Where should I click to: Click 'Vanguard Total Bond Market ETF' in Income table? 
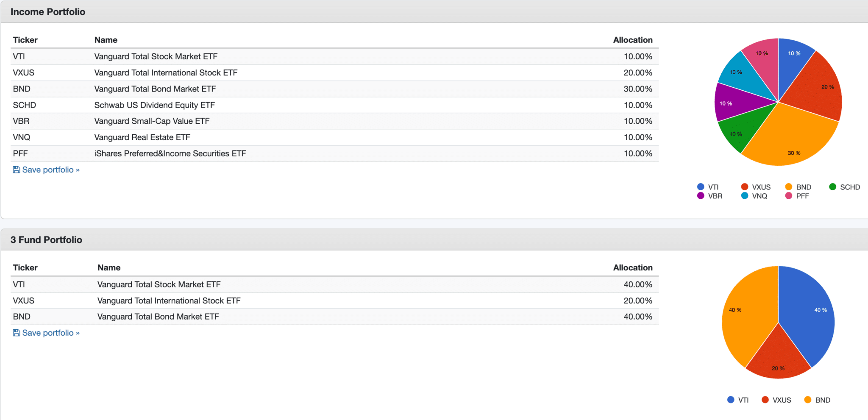tap(155, 89)
